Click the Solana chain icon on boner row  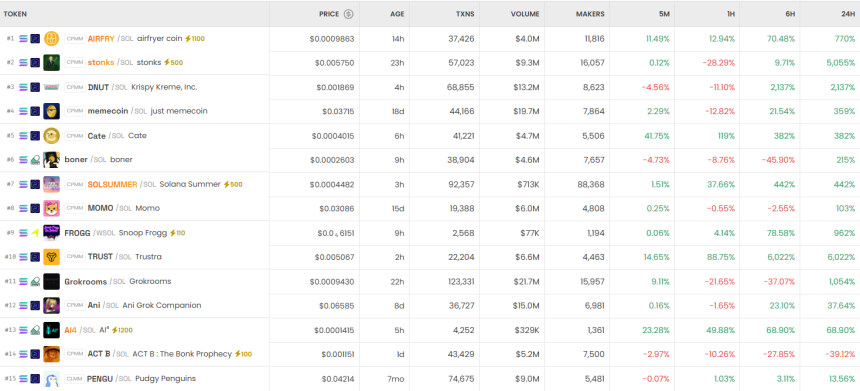23,160
